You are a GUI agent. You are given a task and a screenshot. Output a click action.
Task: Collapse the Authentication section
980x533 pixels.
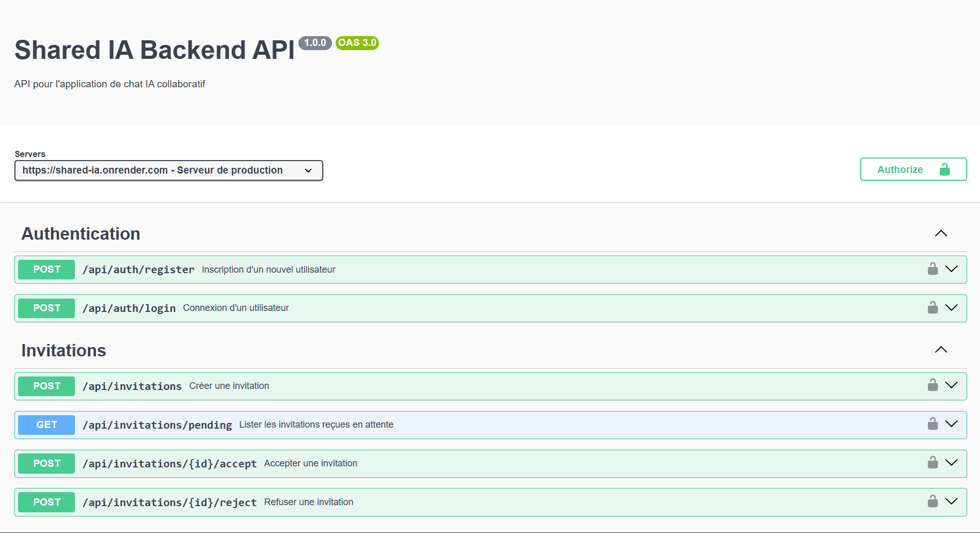(941, 233)
